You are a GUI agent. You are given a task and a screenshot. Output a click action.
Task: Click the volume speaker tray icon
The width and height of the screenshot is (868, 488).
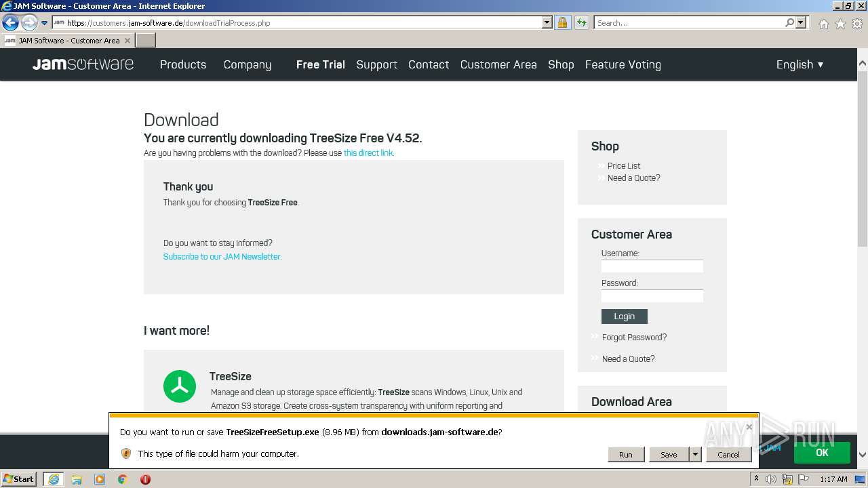(x=771, y=479)
